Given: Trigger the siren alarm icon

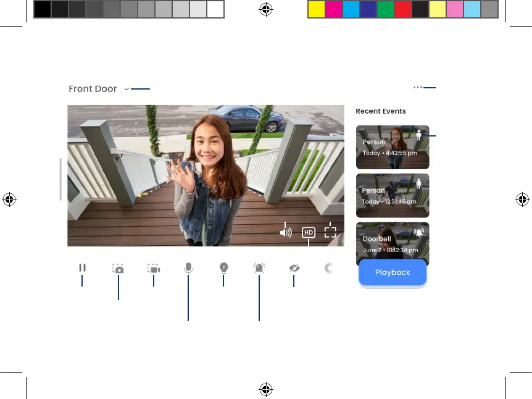Looking at the screenshot, I should 259,268.
